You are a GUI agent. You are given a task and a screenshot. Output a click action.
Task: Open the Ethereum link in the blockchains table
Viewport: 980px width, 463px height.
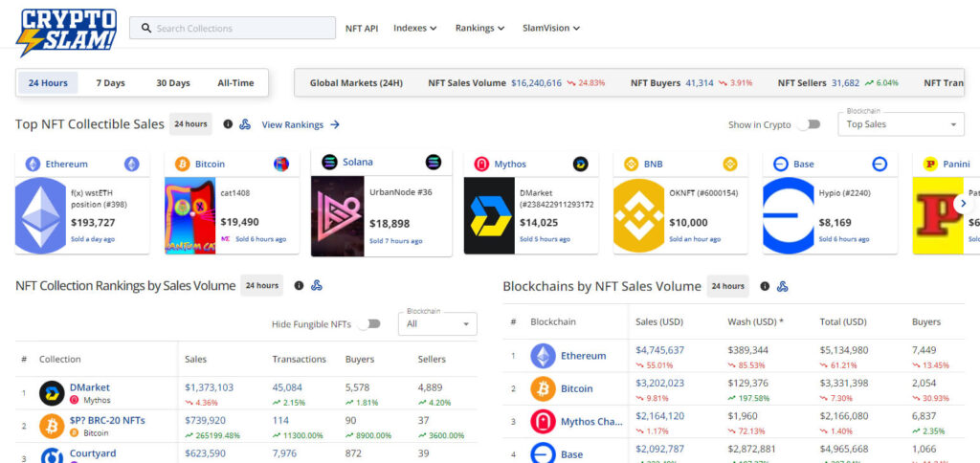point(583,356)
